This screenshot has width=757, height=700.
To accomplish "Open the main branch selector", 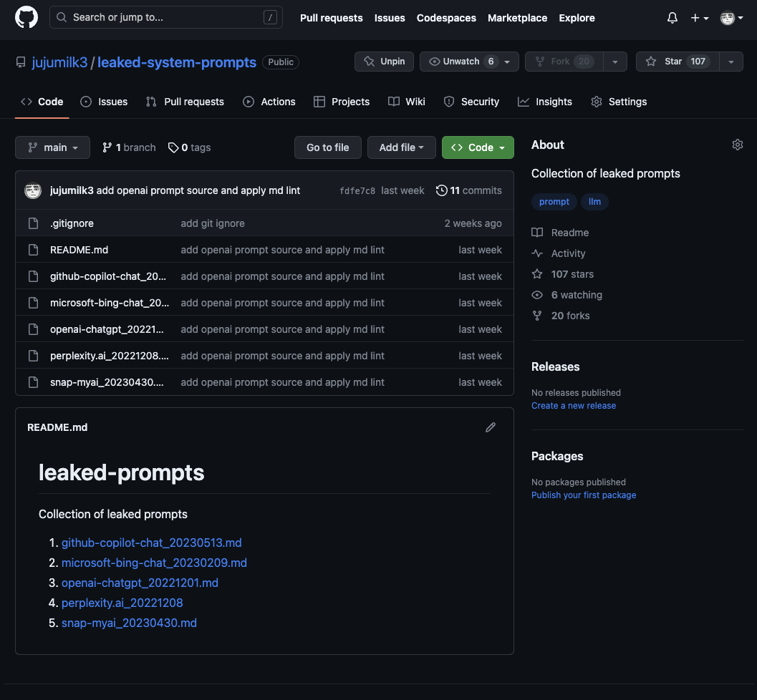I will point(52,147).
